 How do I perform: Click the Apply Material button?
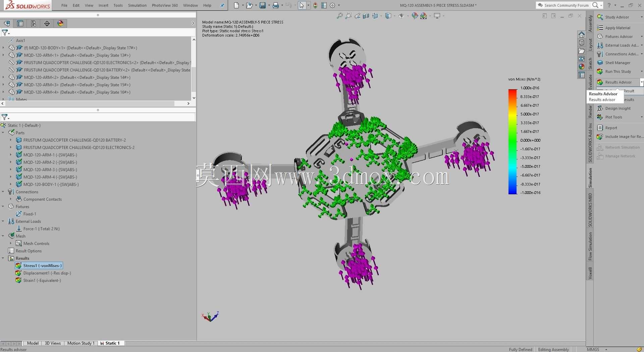614,28
